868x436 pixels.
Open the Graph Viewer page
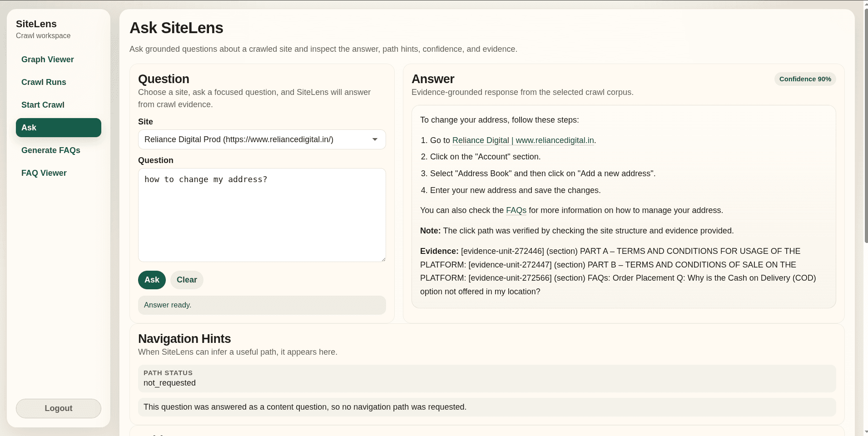[48, 59]
